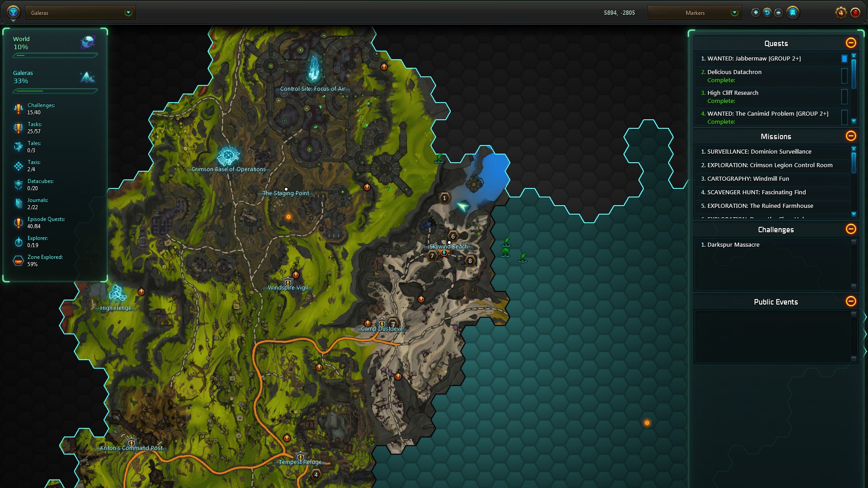Select Darkspur Massacre challenge
This screenshot has width=868, height=488.
tap(733, 245)
